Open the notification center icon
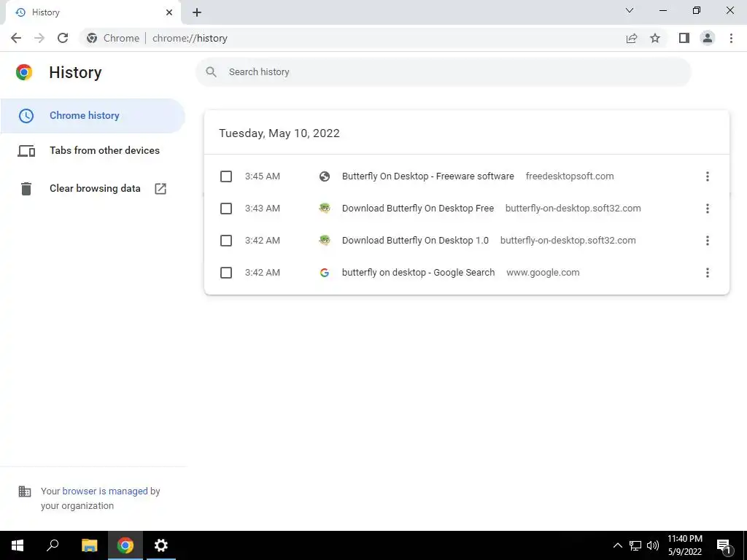This screenshot has width=747, height=560. [724, 545]
